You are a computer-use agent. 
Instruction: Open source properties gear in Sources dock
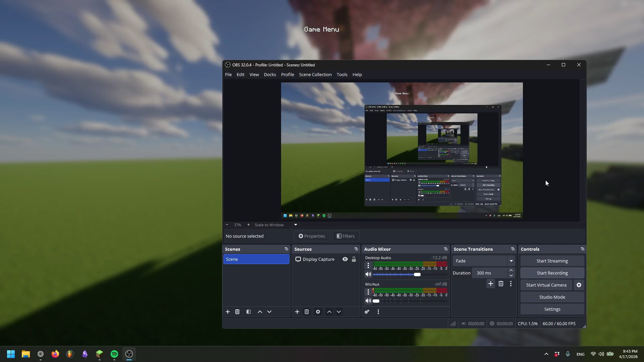318,312
